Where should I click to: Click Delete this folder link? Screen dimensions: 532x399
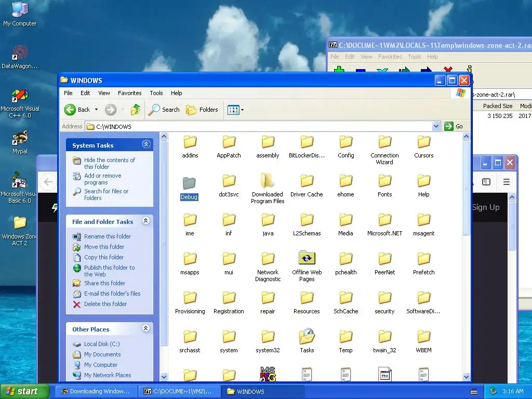(105, 304)
